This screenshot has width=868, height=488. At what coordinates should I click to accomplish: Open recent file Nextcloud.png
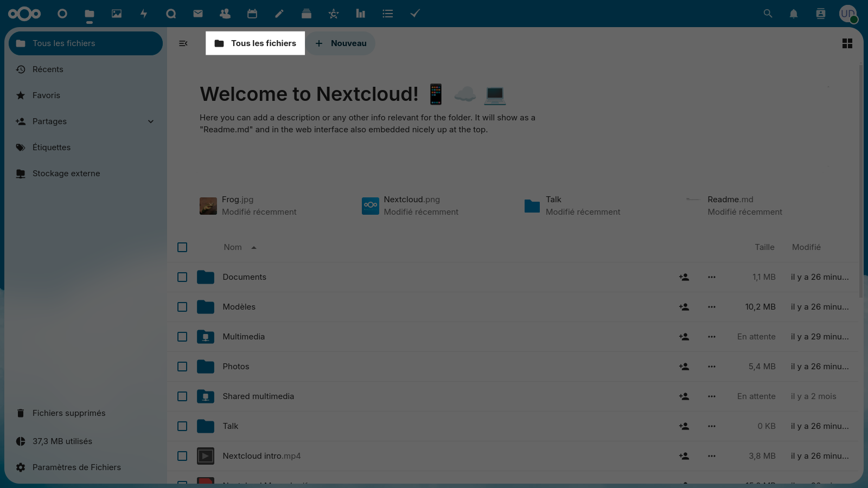point(411,206)
